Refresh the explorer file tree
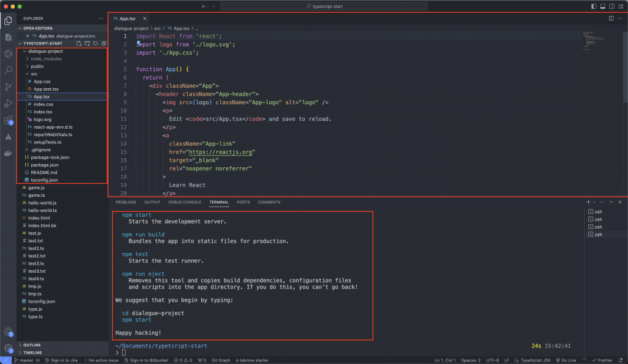The width and height of the screenshot is (628, 364). coord(95,43)
